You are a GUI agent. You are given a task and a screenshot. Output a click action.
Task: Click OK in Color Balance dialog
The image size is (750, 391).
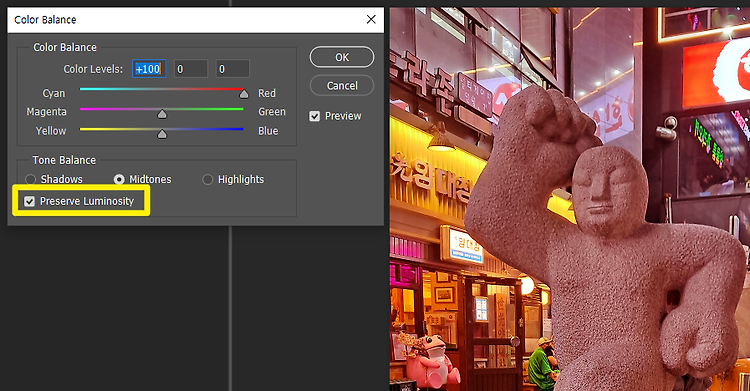[x=342, y=57]
